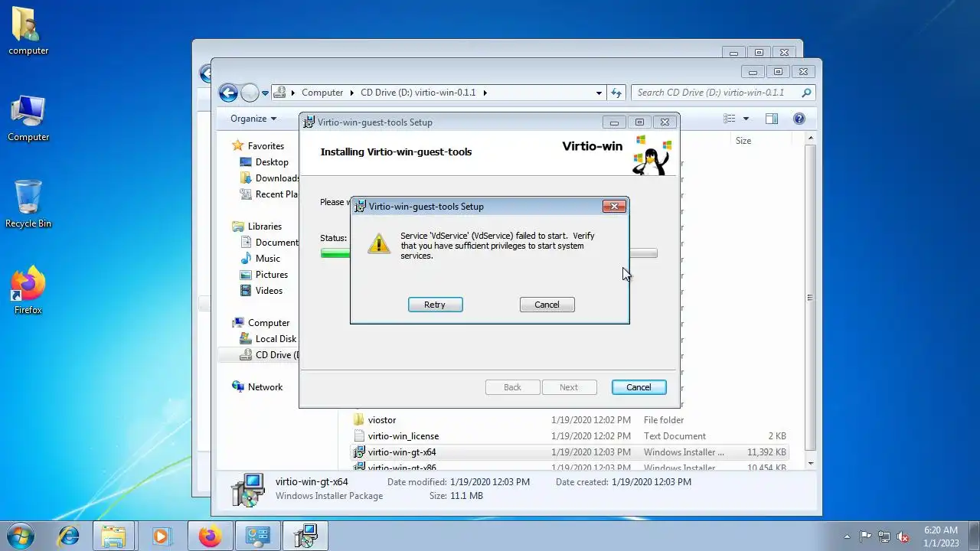Click Retry in the error dialog
980x551 pixels.
tap(435, 305)
